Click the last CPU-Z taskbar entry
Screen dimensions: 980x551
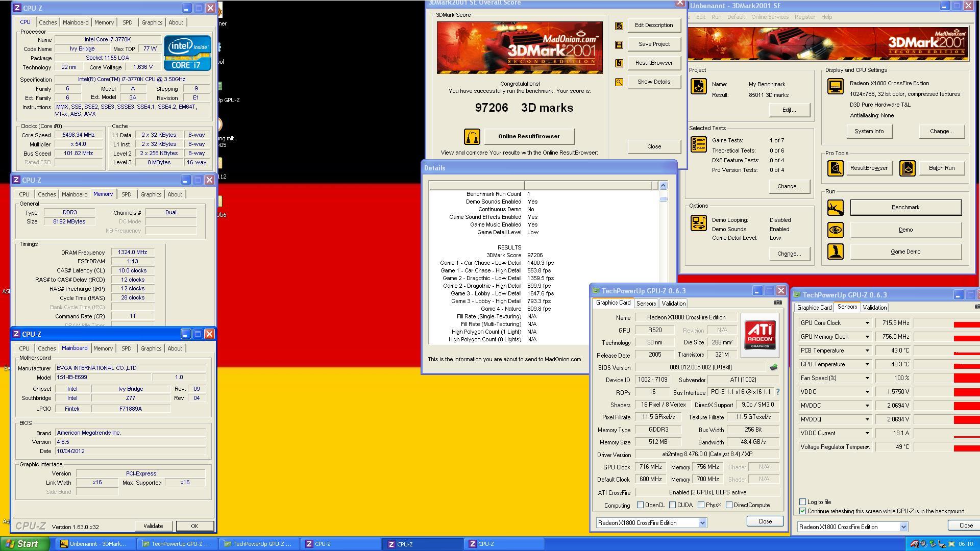pyautogui.click(x=503, y=544)
